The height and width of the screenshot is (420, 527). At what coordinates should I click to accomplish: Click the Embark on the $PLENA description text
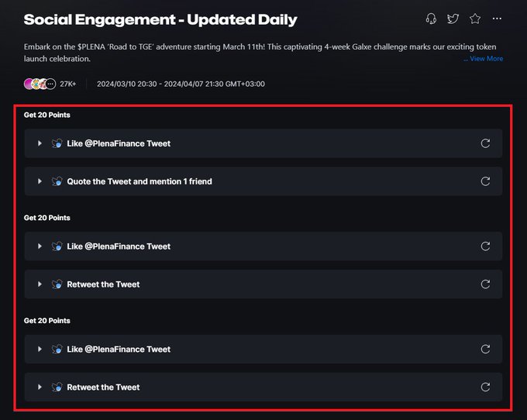coord(260,53)
